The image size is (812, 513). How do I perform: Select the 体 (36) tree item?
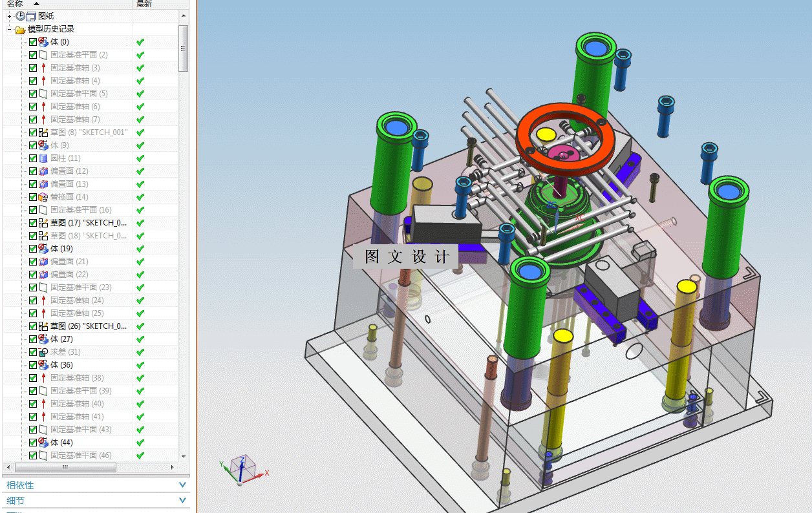[61, 365]
